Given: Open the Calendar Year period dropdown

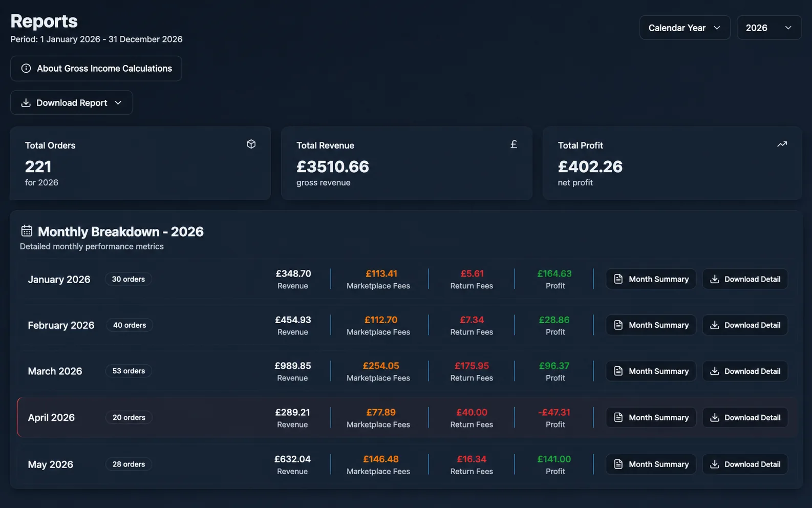Looking at the screenshot, I should [x=685, y=28].
